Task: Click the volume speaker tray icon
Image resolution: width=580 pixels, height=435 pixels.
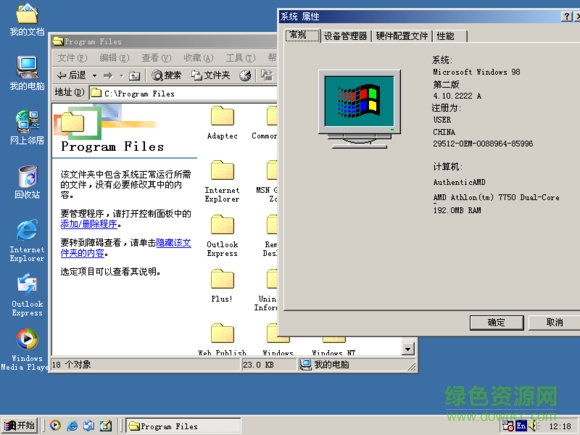Action: point(533,426)
